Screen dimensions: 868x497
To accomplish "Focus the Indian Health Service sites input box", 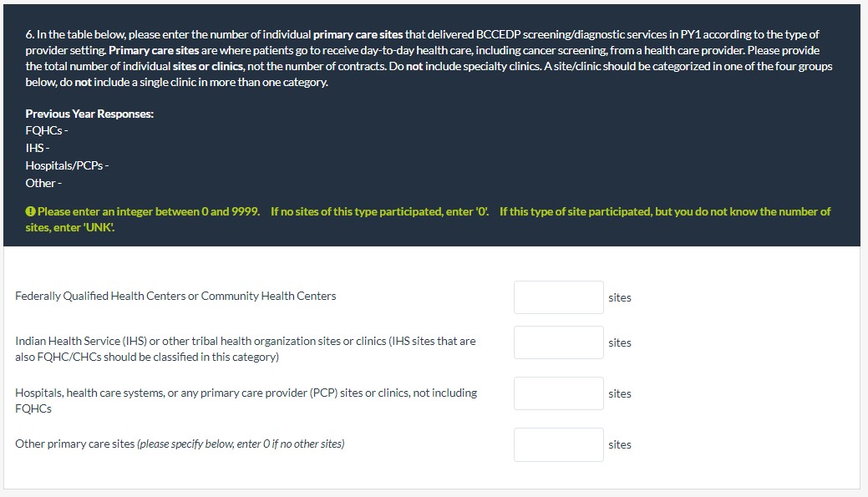I will (x=558, y=342).
